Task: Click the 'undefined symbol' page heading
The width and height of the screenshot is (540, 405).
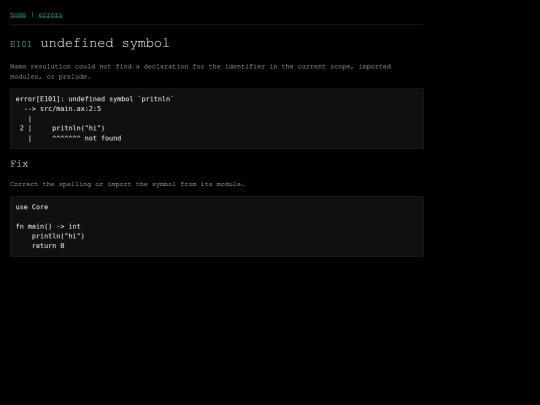Action: 105,43
